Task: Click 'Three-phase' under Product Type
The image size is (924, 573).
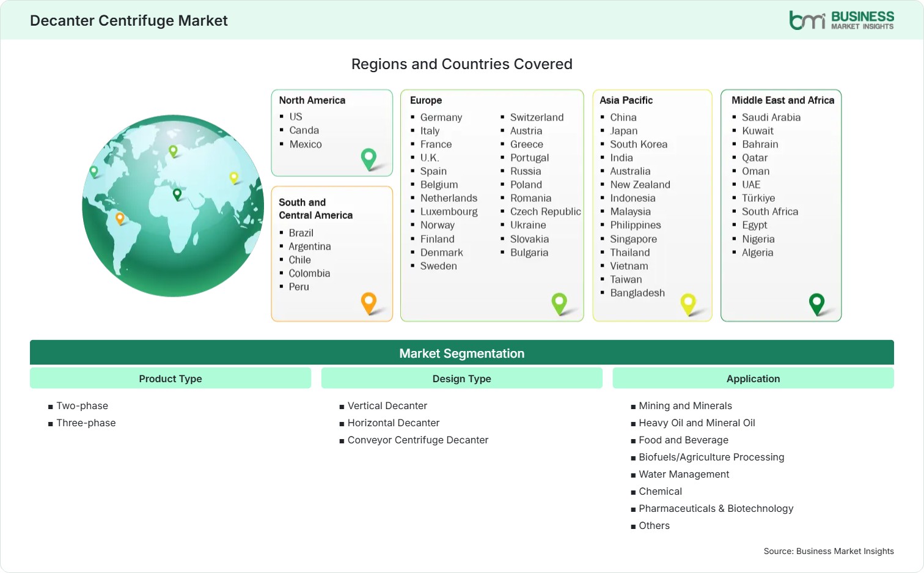Action: pyautogui.click(x=86, y=423)
